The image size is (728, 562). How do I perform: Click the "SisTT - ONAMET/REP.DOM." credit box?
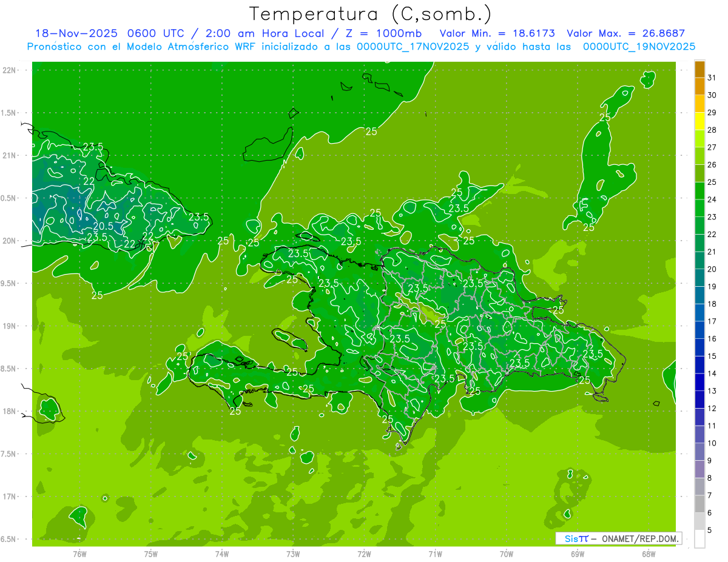[x=618, y=538]
